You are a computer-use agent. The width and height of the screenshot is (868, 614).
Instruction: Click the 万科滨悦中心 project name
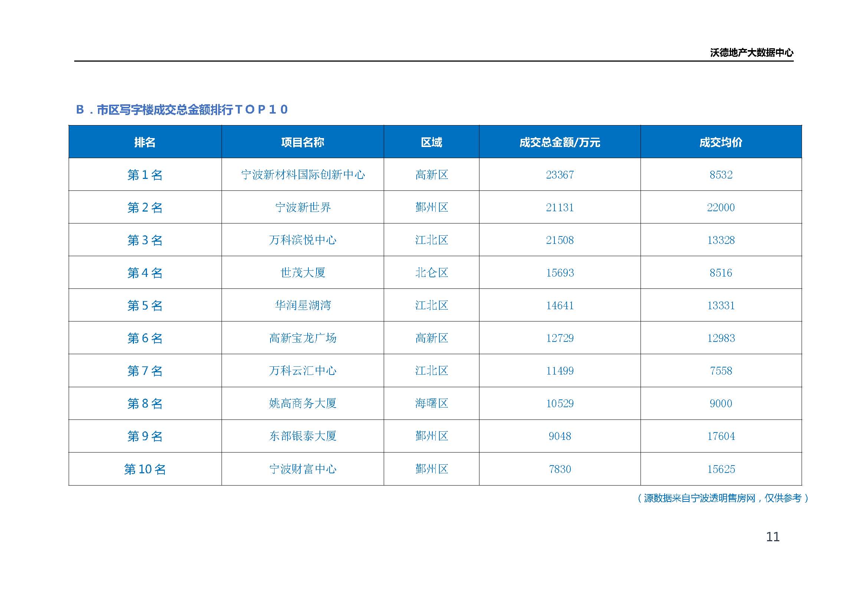[303, 240]
